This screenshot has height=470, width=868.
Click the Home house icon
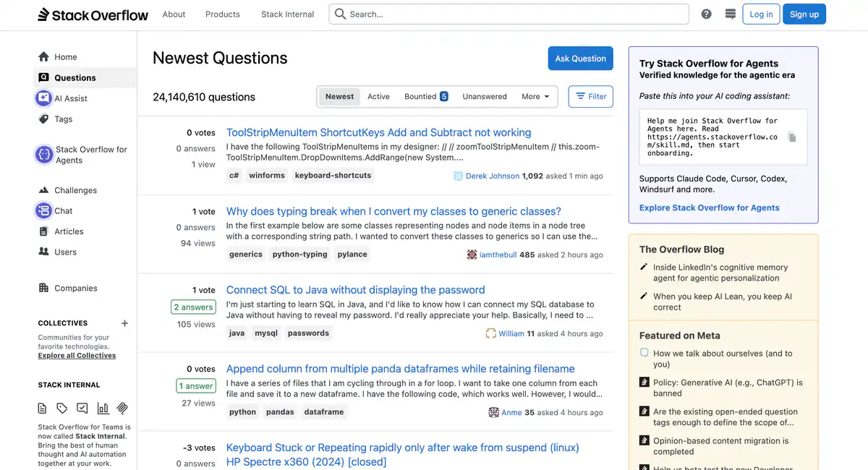click(x=43, y=57)
